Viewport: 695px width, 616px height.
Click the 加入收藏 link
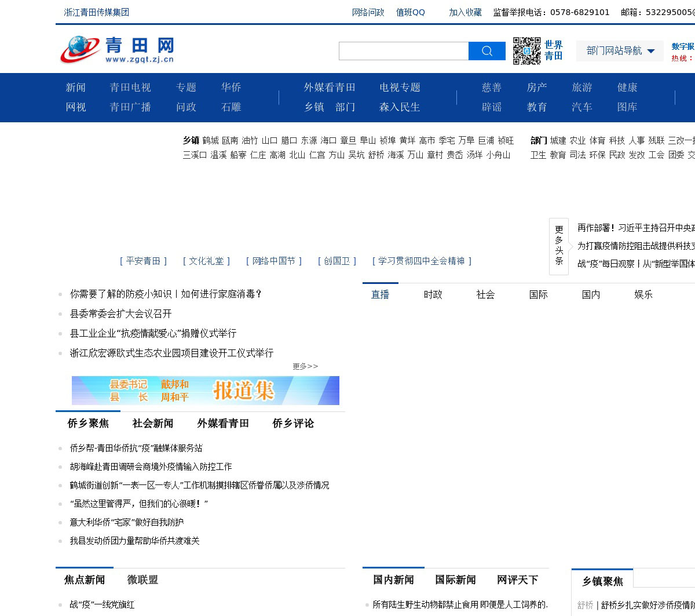(x=465, y=12)
